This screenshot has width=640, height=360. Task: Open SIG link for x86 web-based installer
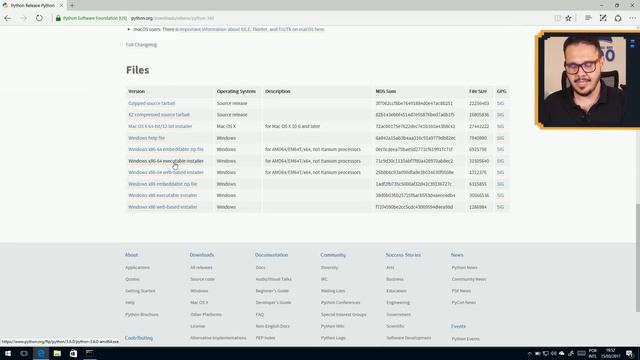(500, 207)
